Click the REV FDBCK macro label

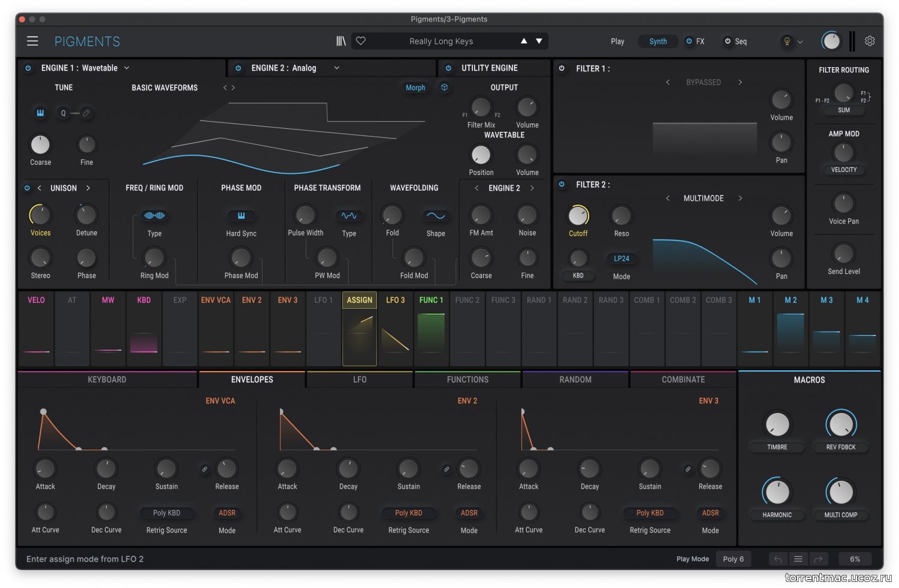(841, 447)
